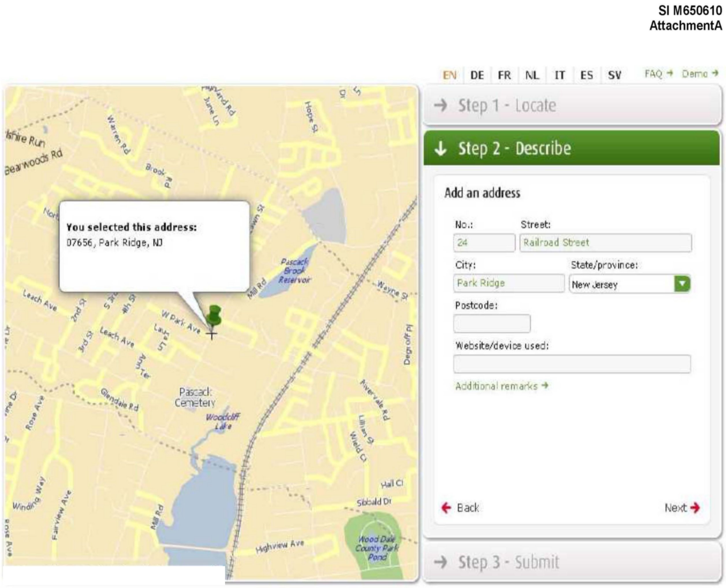Image resolution: width=726 pixels, height=588 pixels.
Task: Click the Postcode input field
Action: pos(492,323)
